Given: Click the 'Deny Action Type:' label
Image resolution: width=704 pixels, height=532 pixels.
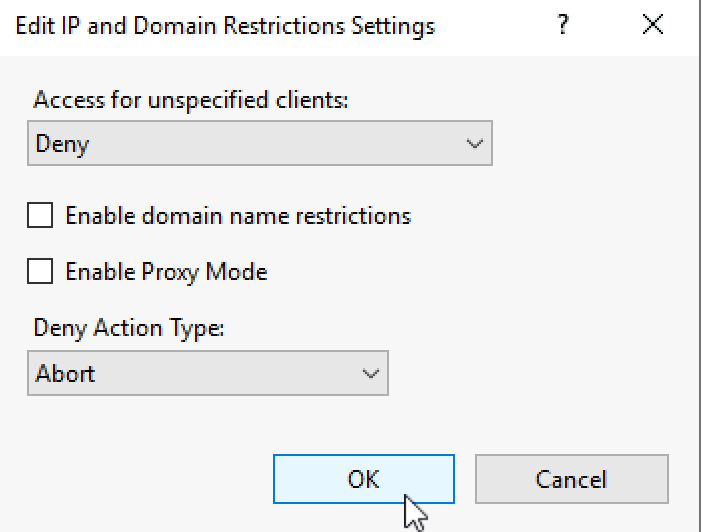Looking at the screenshot, I should coord(129,328).
